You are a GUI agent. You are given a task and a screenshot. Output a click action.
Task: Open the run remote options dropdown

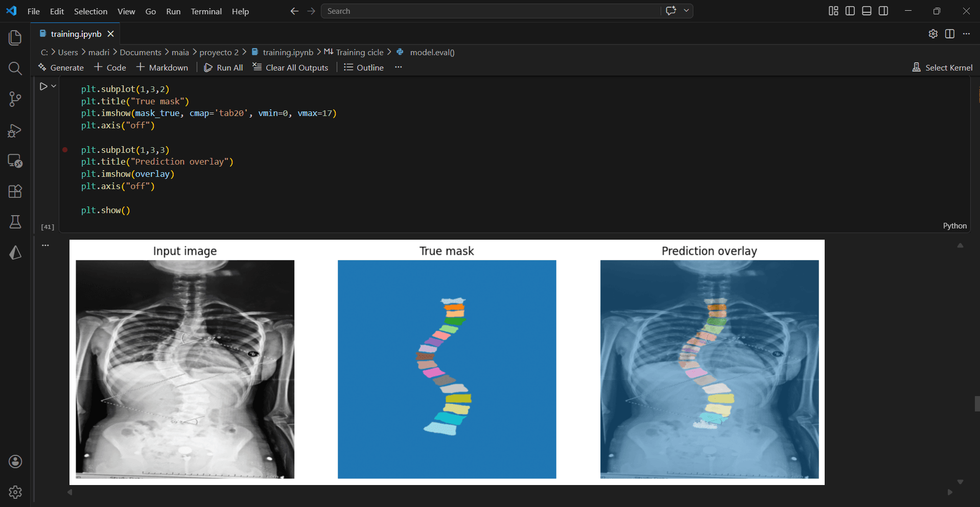pyautogui.click(x=686, y=11)
